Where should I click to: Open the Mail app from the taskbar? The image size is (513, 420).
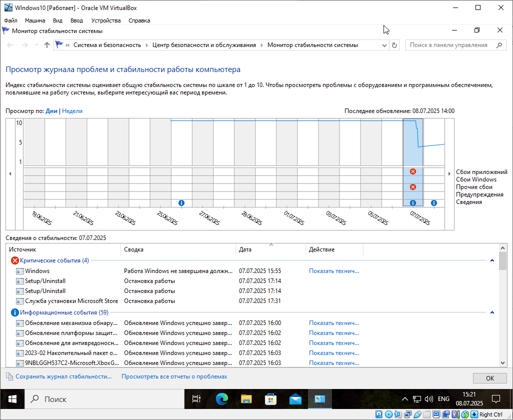coord(295,399)
